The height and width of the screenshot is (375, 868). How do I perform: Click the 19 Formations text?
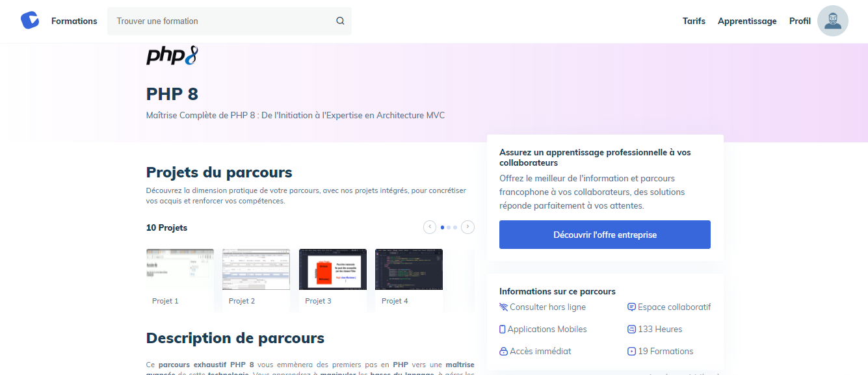click(x=666, y=352)
